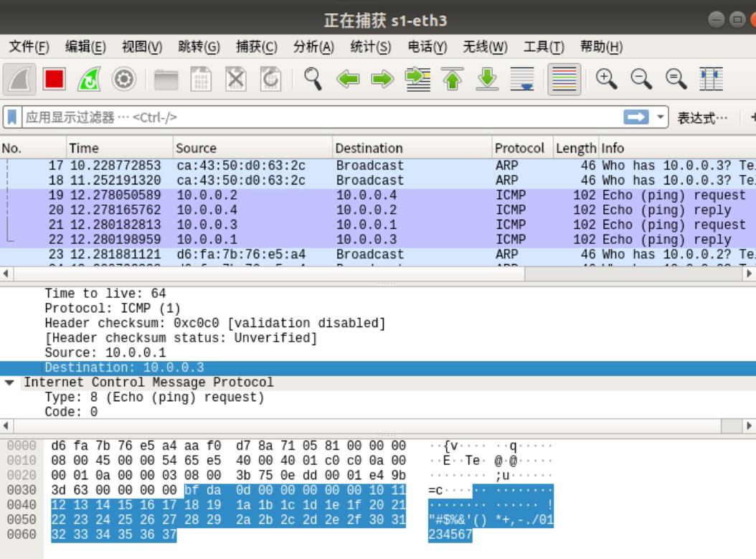Select packet 19 ICMP request row
This screenshot has height=559, width=756.
pyautogui.click(x=378, y=195)
